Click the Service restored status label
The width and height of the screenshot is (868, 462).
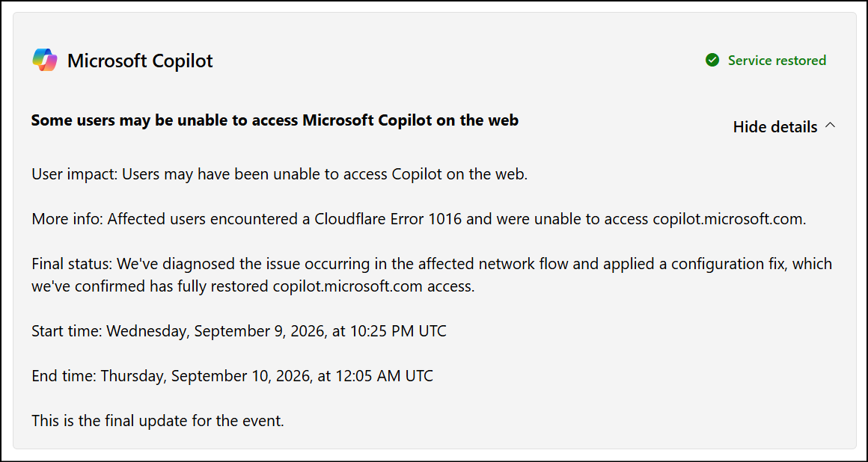[777, 61]
